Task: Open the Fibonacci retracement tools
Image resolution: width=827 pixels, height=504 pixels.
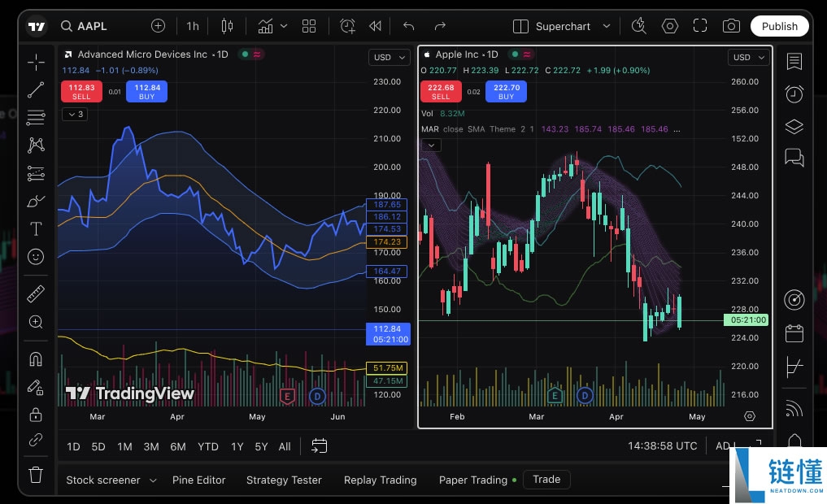Action: [x=36, y=118]
